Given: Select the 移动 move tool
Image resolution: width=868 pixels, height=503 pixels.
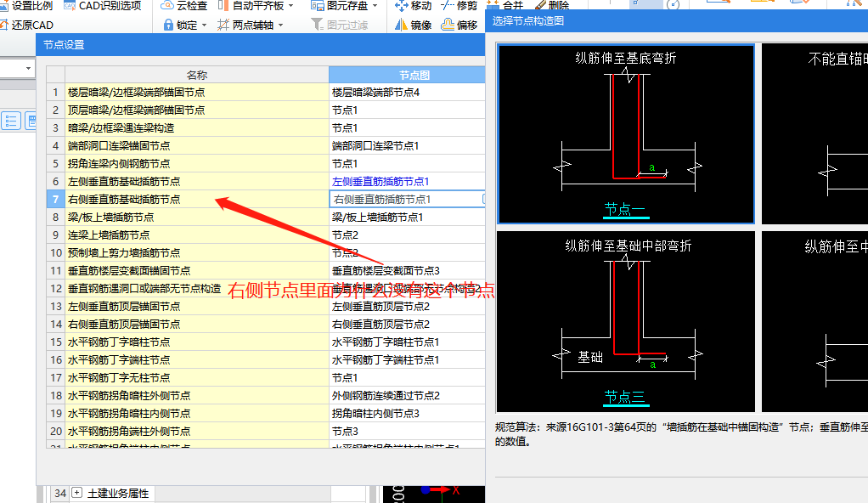Looking at the screenshot, I should point(413,6).
